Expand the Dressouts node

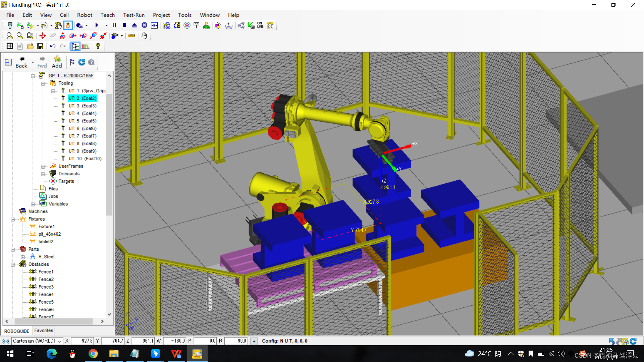tap(43, 174)
